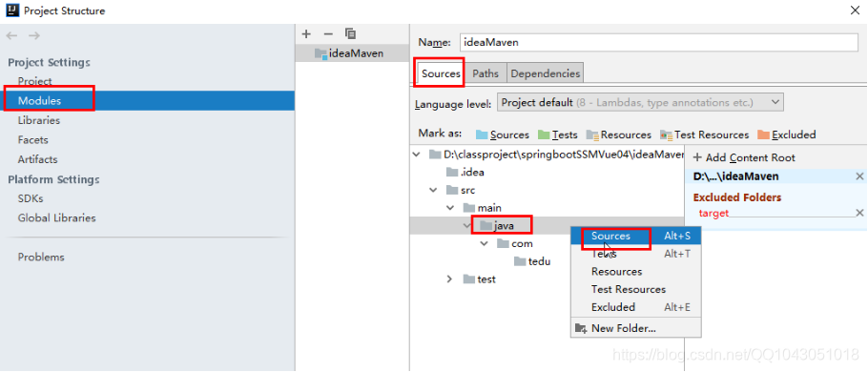Screen dimensions: 868x372
Task: Open SDKs under Platform Settings
Action: pos(31,198)
